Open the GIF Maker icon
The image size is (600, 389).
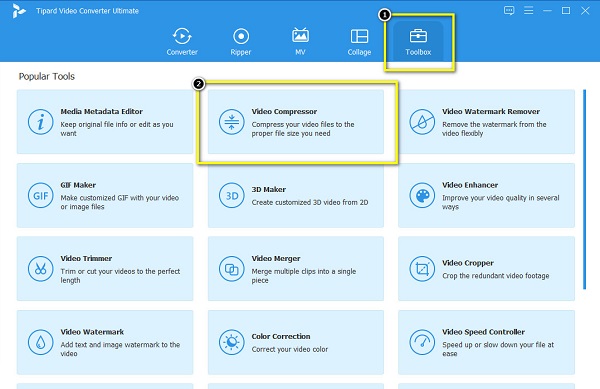tap(40, 195)
